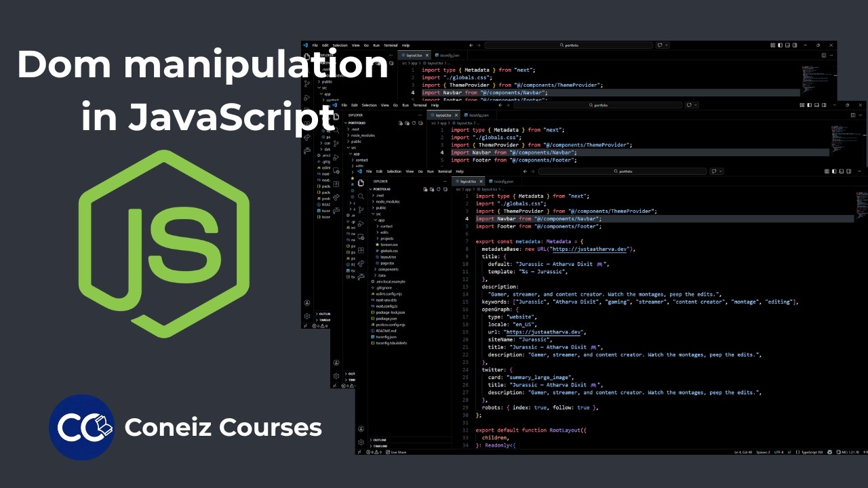Open page.tsx in front window Explorer
868x488 pixels.
[387, 263]
